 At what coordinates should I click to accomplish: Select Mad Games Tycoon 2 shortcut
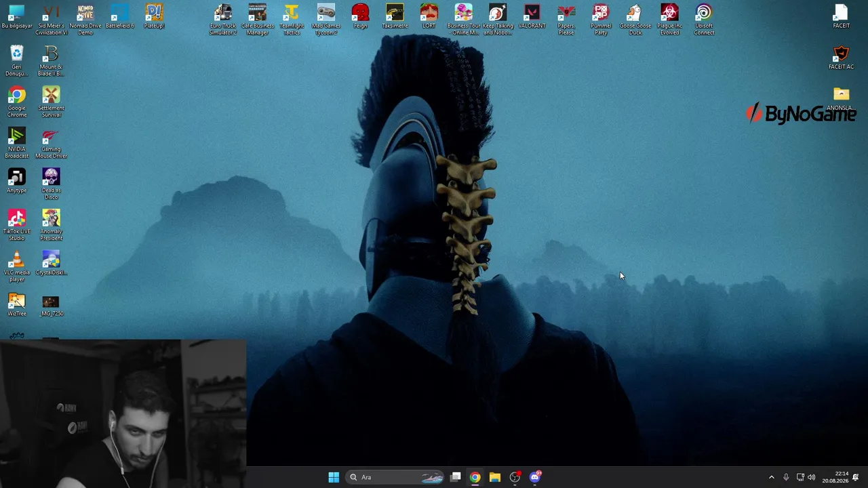click(x=326, y=20)
